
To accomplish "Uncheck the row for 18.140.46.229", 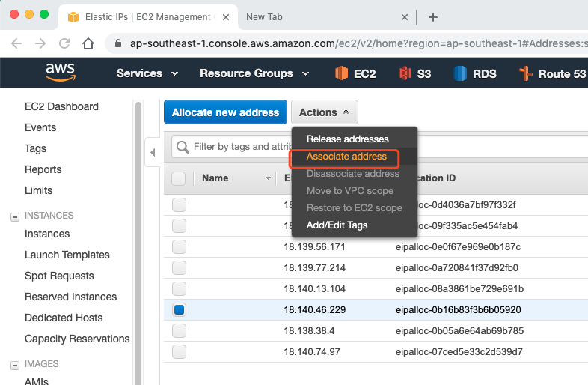I will point(179,310).
